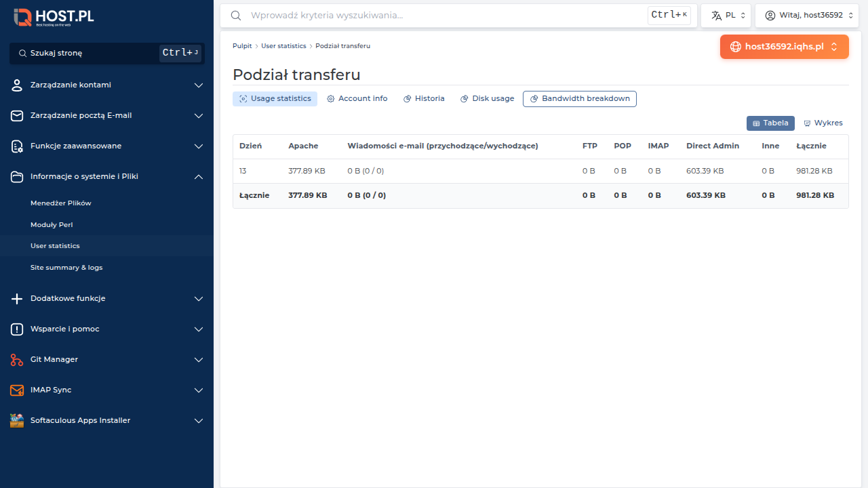868x488 pixels.
Task: Select Bandwidth breakdown tab
Action: click(580, 99)
